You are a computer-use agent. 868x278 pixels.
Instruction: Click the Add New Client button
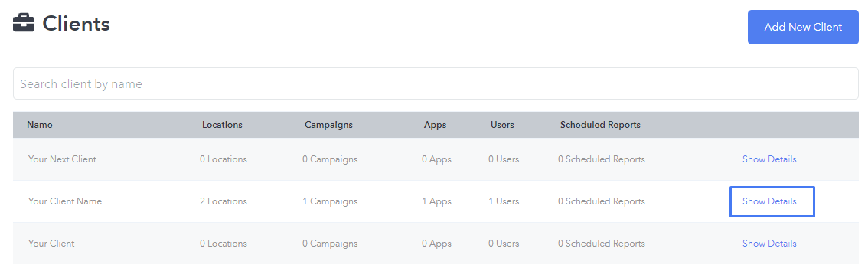click(803, 27)
